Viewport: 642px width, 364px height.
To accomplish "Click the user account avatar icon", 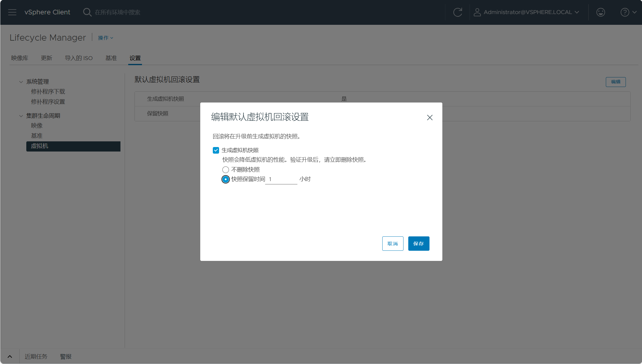I will click(477, 12).
